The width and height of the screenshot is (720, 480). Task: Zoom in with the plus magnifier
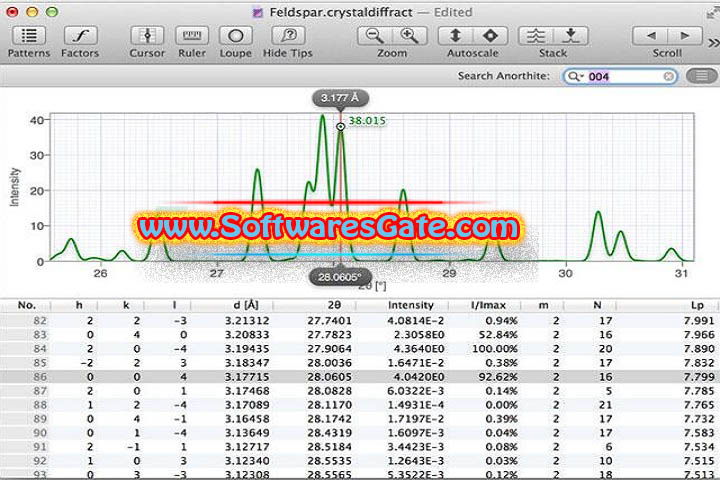pos(409,36)
